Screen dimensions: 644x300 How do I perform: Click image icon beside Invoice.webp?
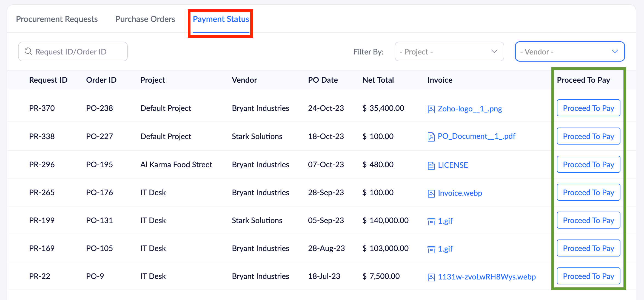tap(431, 194)
